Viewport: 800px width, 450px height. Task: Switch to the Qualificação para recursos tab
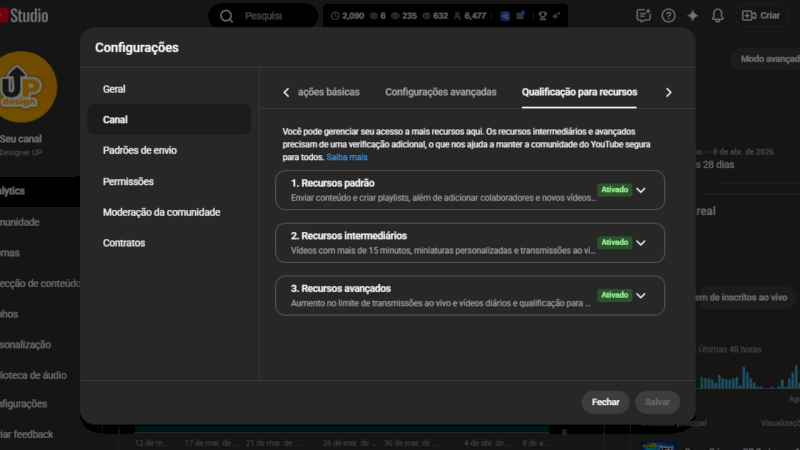point(579,92)
